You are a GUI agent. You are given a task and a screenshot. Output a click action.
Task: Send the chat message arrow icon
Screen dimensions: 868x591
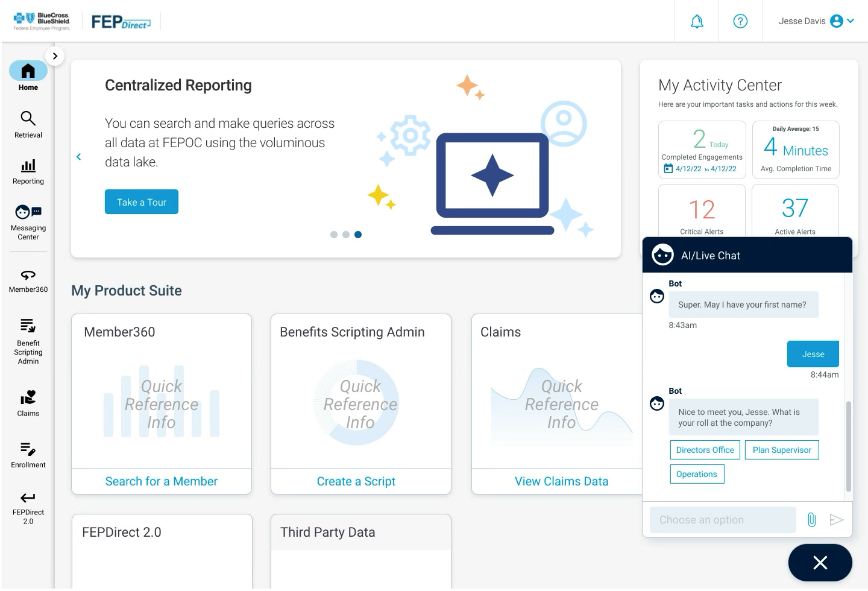coord(836,520)
